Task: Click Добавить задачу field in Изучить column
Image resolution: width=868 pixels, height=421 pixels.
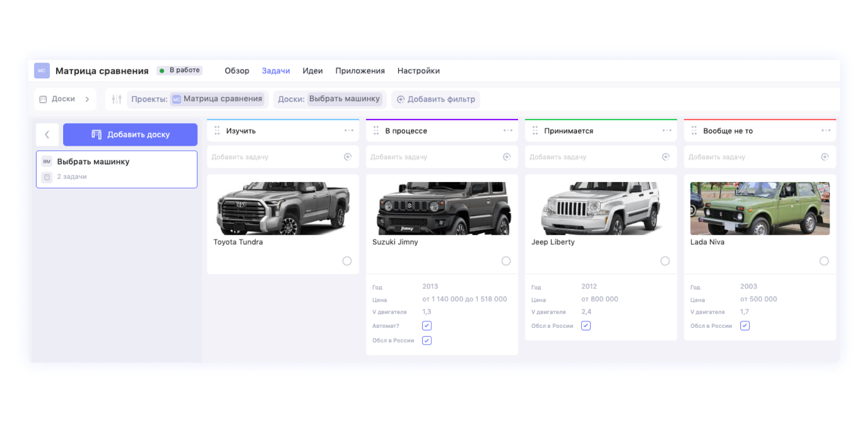Action: pos(283,157)
